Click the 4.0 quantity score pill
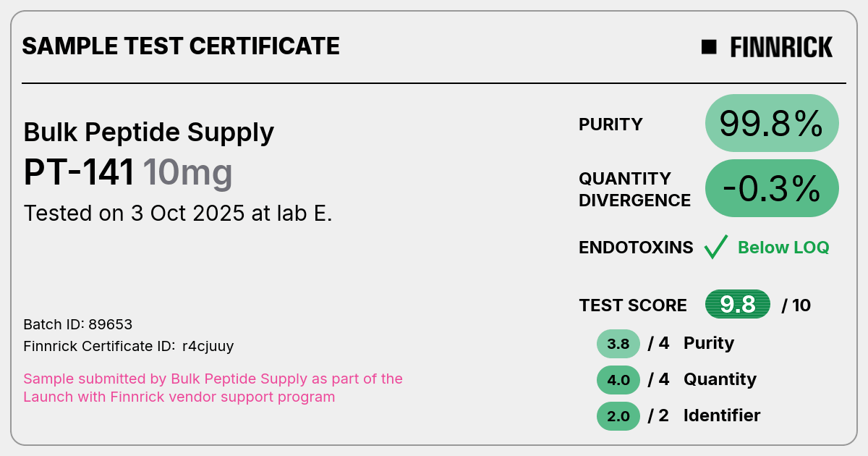The image size is (868, 456). pos(618,380)
